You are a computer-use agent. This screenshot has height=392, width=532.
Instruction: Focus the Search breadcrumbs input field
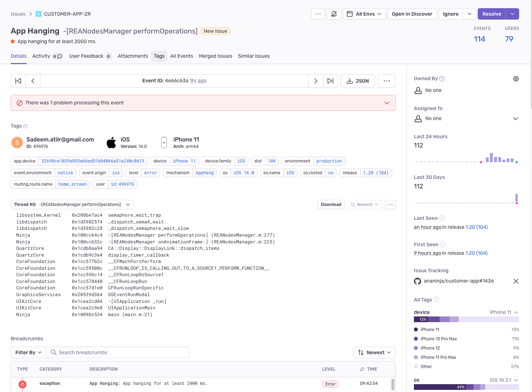click(x=118, y=352)
